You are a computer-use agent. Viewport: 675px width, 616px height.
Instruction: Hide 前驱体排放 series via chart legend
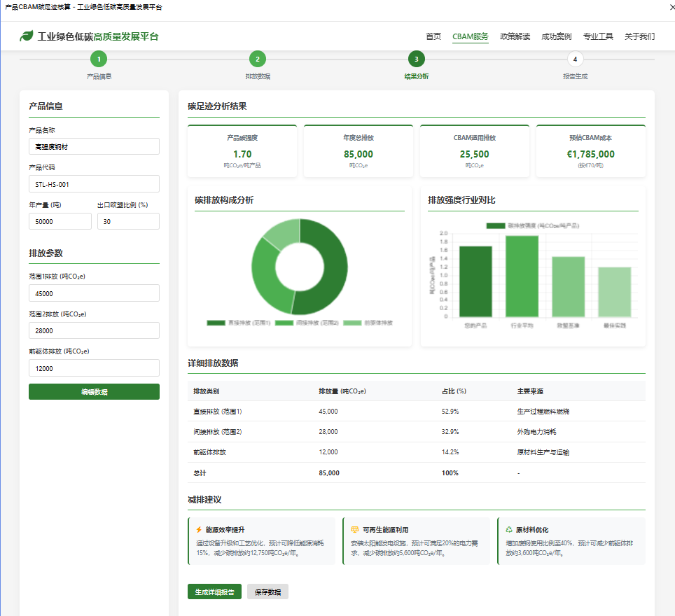pyautogui.click(x=368, y=323)
